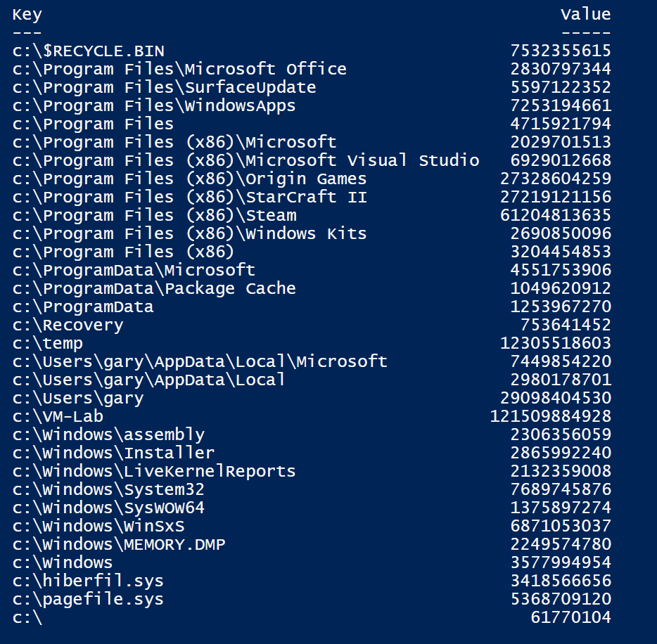657x644 pixels.
Task: Click the c:\$RECYCLE.BIN path text
Action: pyautogui.click(x=89, y=51)
